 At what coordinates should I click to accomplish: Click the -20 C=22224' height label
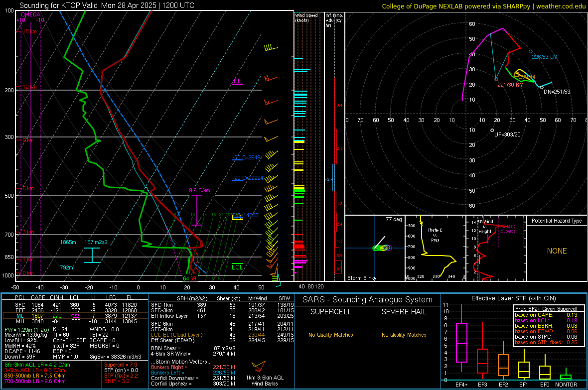pyautogui.click(x=248, y=178)
